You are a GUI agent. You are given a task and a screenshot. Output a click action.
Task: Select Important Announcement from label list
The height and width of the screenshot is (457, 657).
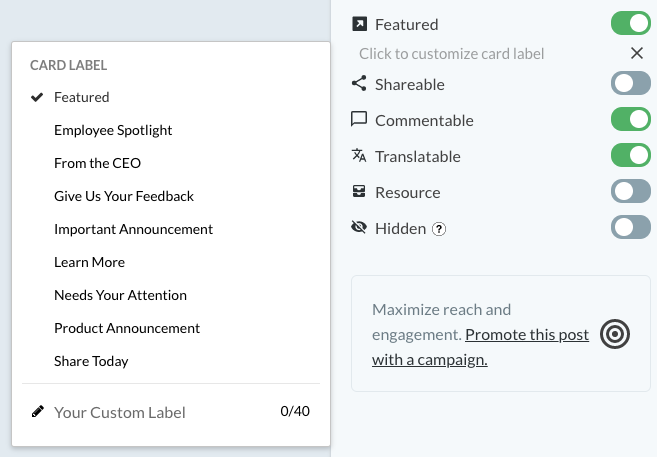click(133, 229)
